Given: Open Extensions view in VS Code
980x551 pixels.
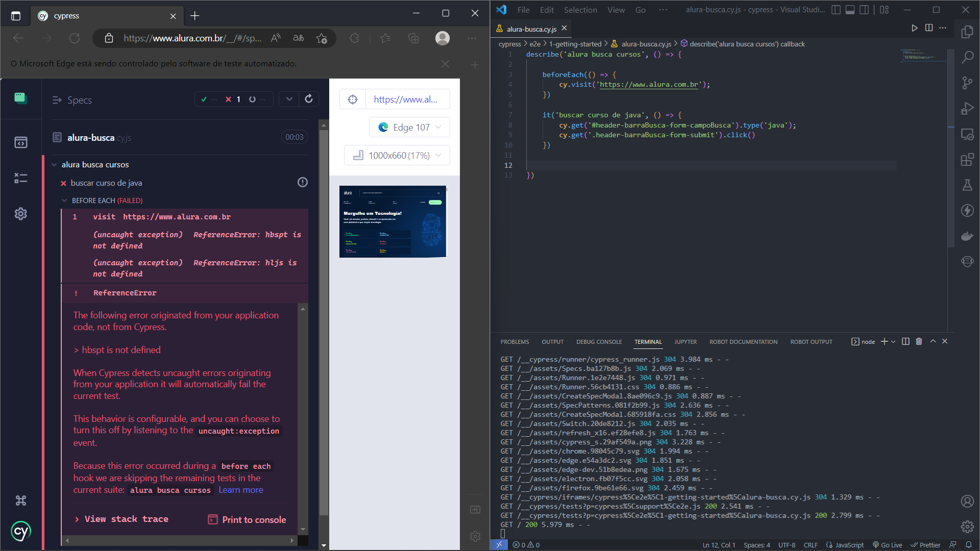Looking at the screenshot, I should [x=967, y=160].
